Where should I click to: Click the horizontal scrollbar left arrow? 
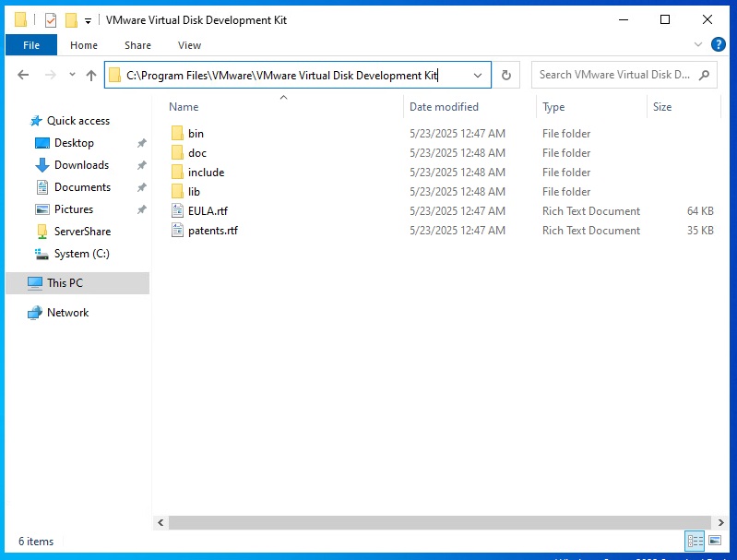160,522
